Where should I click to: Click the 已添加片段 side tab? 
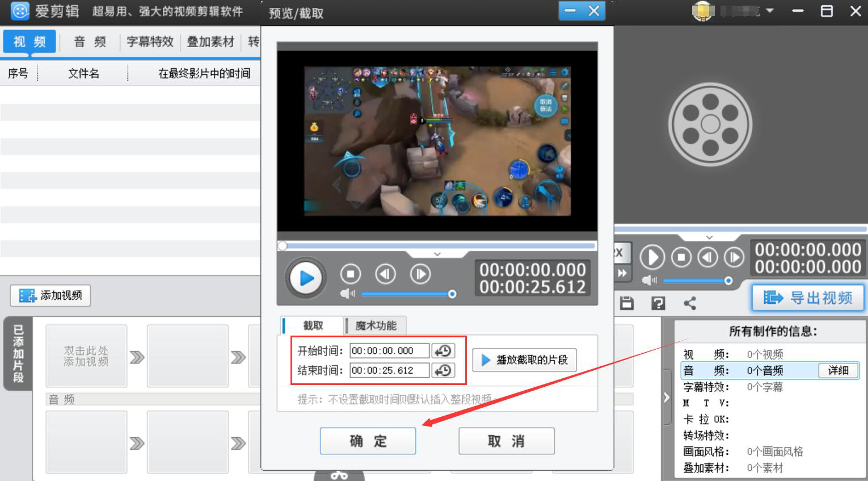tap(18, 354)
